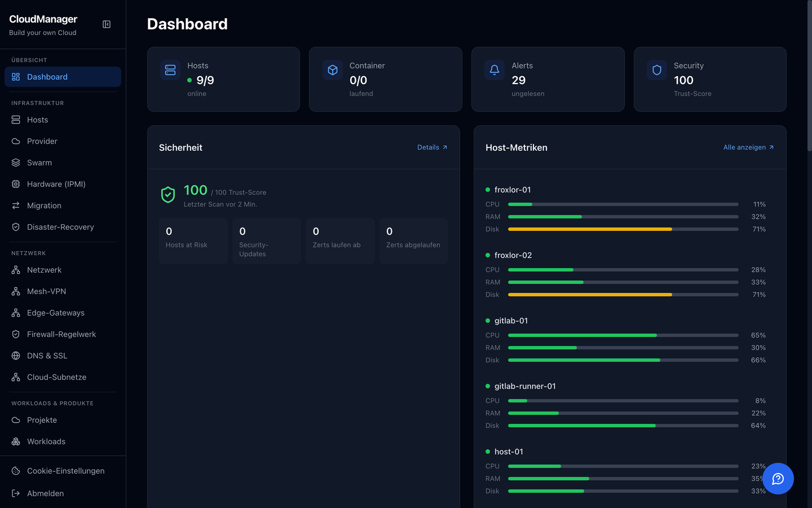Open Sicherheit Details link
The height and width of the screenshot is (508, 812).
(433, 147)
